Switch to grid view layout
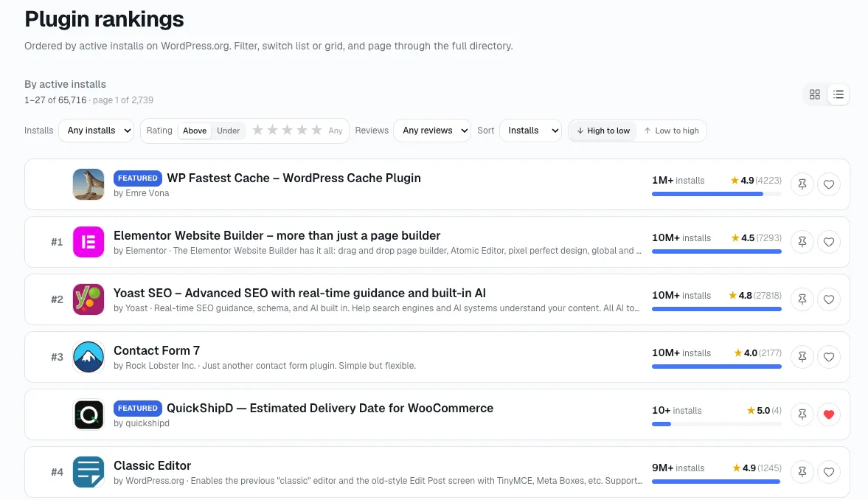The height and width of the screenshot is (500, 868). coord(814,94)
